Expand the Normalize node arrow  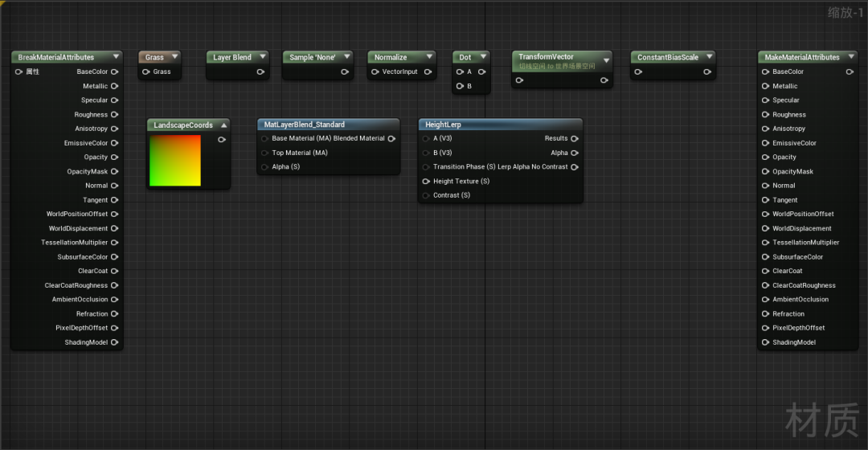429,56
